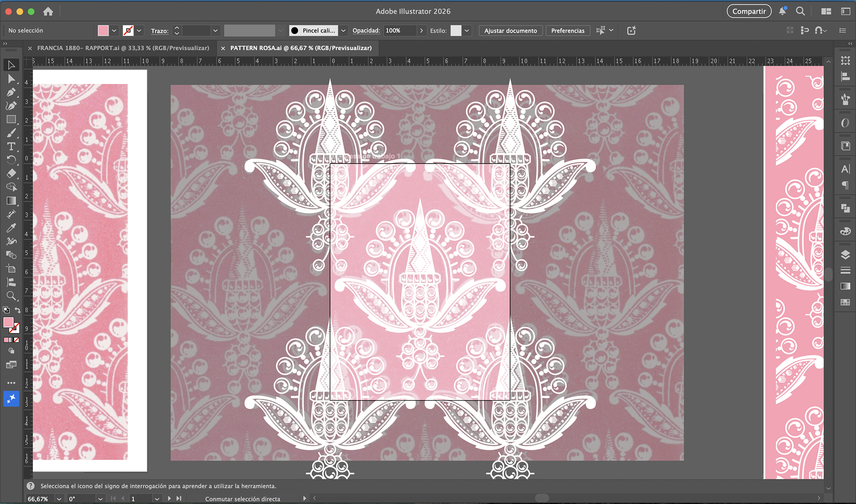Select the Eyedropper tool

pos(11,228)
